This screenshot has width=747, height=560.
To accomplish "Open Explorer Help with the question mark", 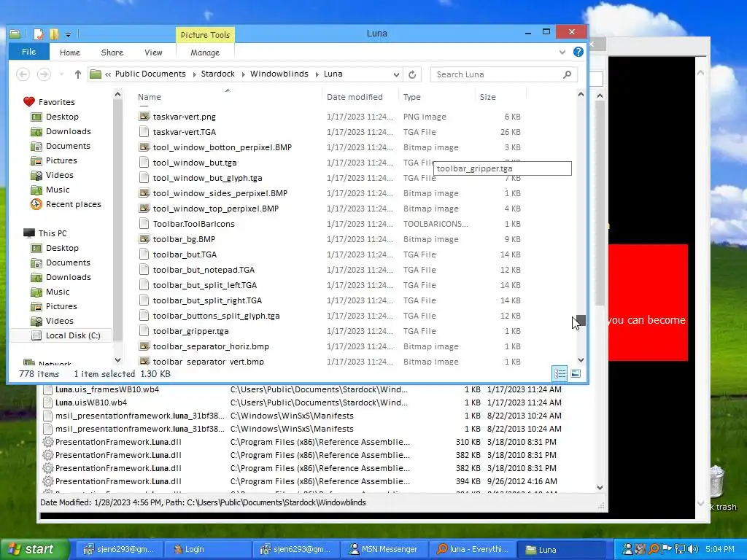I will tap(578, 52).
